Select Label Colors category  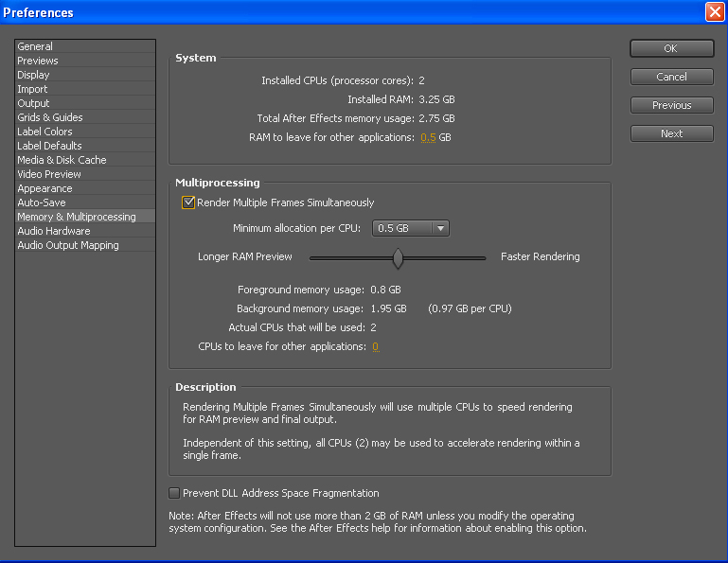point(85,132)
